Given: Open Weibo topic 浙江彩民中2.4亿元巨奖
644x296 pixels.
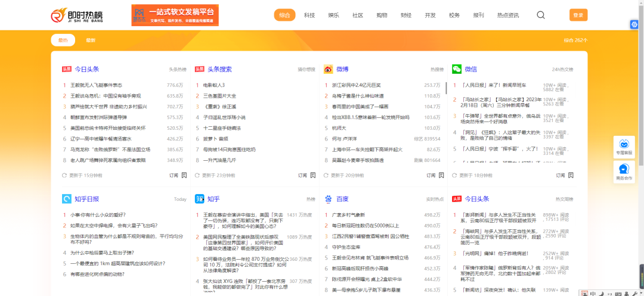Looking at the screenshot, I should point(357,85).
